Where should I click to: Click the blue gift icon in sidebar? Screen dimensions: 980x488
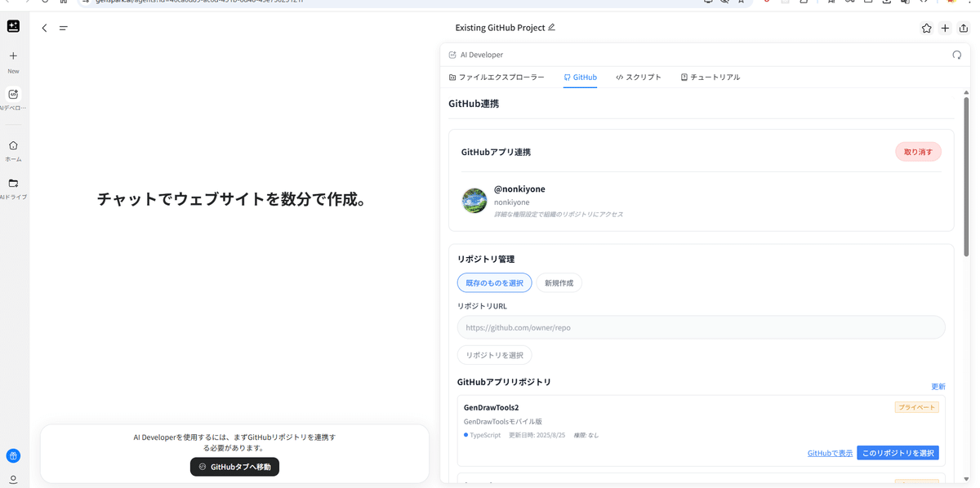pyautogui.click(x=13, y=456)
